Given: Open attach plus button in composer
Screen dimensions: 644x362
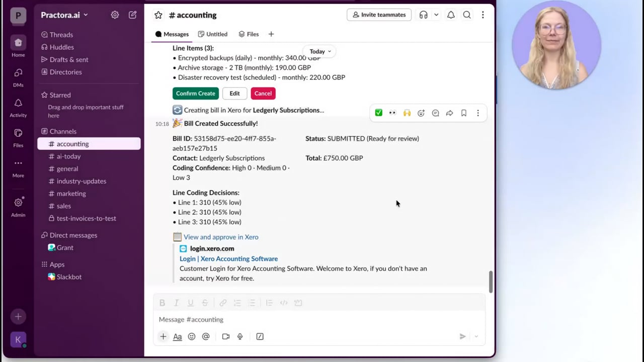Looking at the screenshot, I should pos(163,336).
